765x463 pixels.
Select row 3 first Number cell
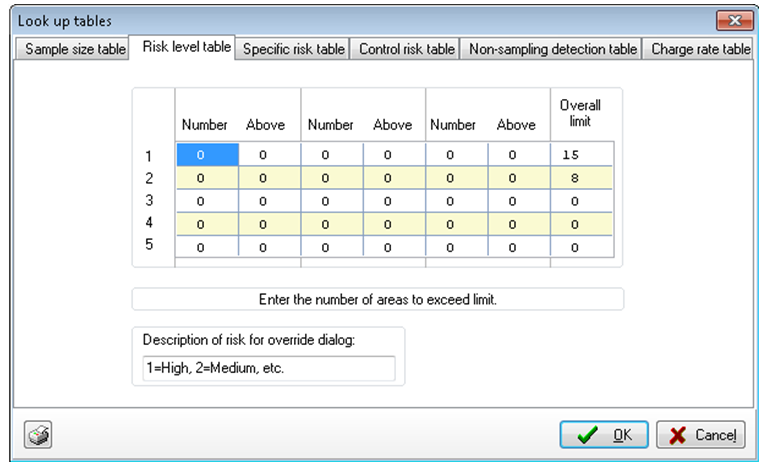[x=207, y=201]
